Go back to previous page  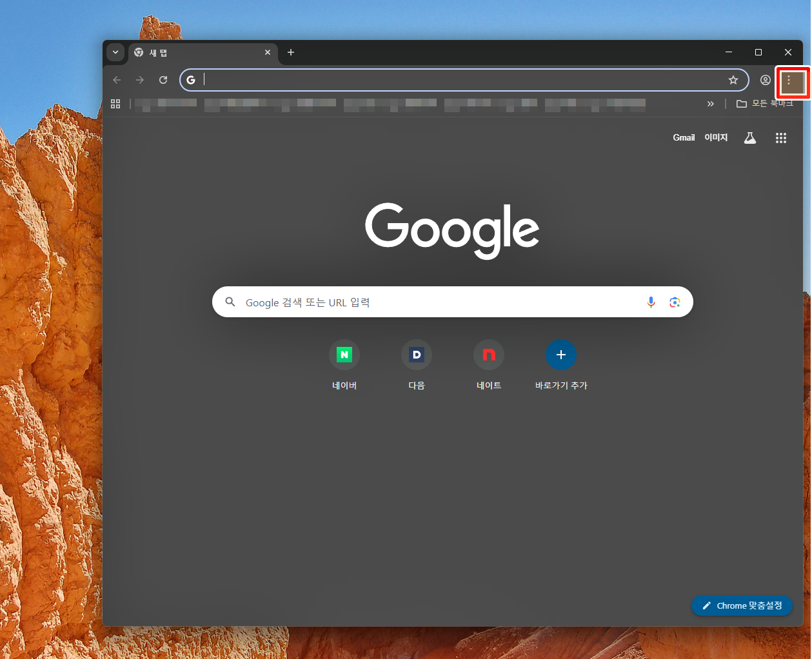point(117,80)
